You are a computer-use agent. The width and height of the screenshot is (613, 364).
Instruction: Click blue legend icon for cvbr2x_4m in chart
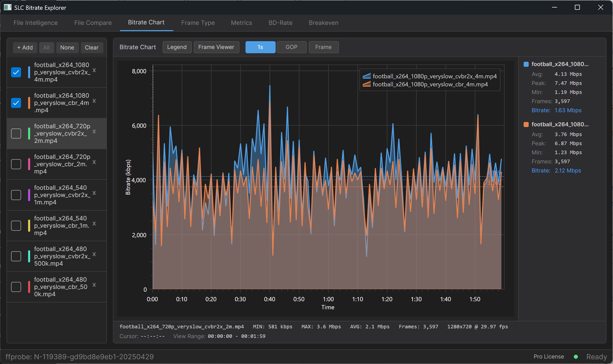click(x=366, y=76)
